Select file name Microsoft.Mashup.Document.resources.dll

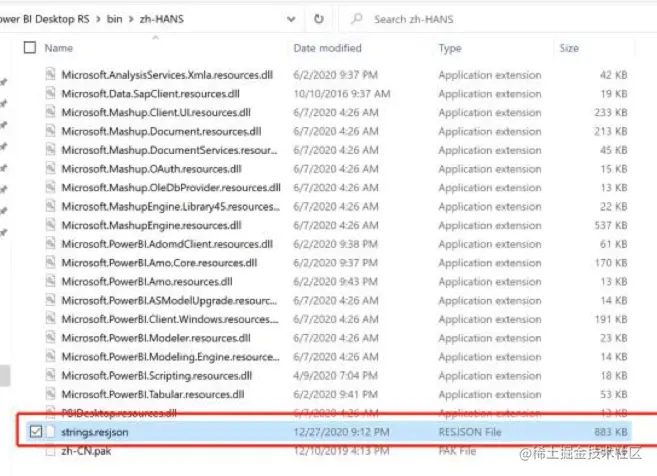pos(161,132)
